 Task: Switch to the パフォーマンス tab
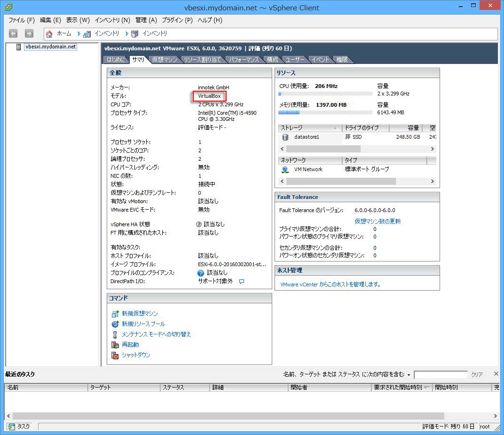coord(244,59)
